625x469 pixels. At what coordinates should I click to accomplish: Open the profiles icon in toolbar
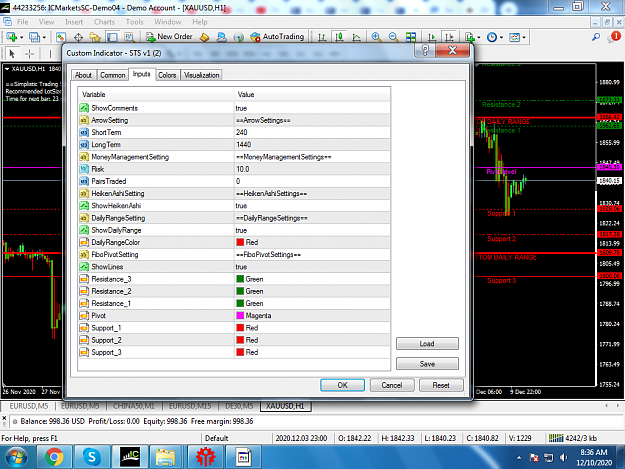click(x=35, y=37)
